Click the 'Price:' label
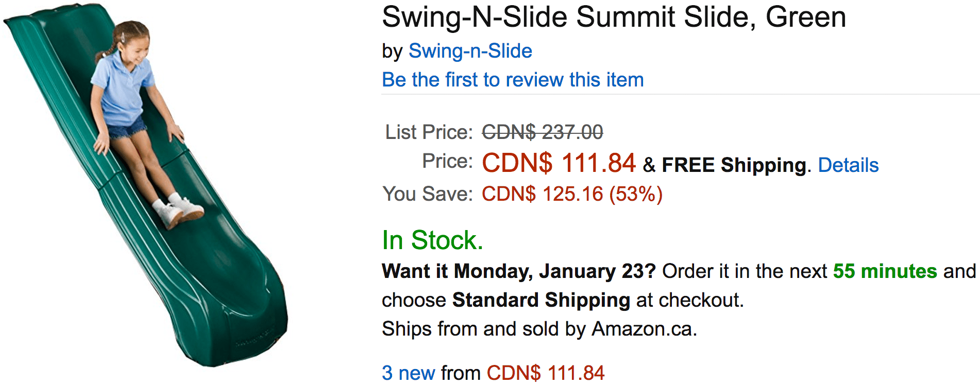 pos(447,161)
